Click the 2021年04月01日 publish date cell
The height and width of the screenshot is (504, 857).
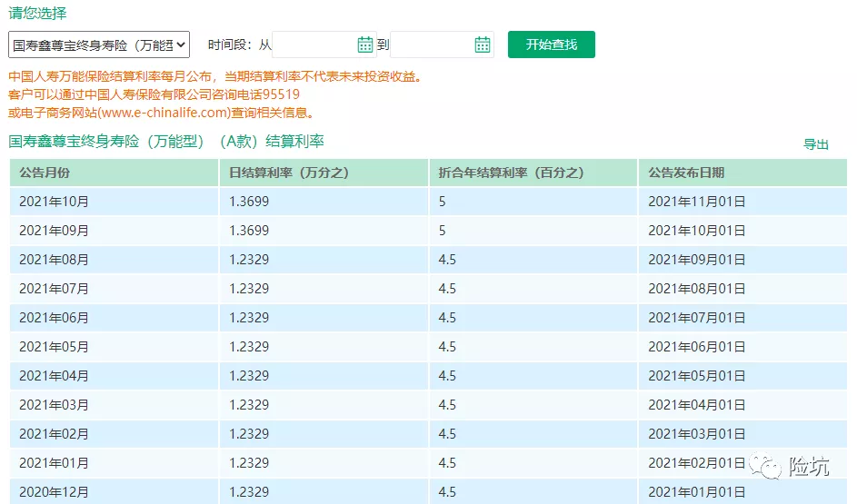(742, 405)
